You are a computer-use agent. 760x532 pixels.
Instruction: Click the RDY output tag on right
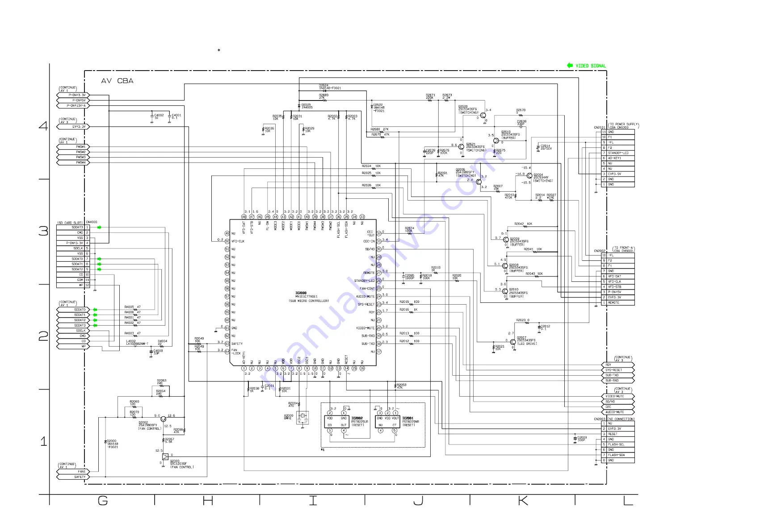pyautogui.click(x=618, y=365)
